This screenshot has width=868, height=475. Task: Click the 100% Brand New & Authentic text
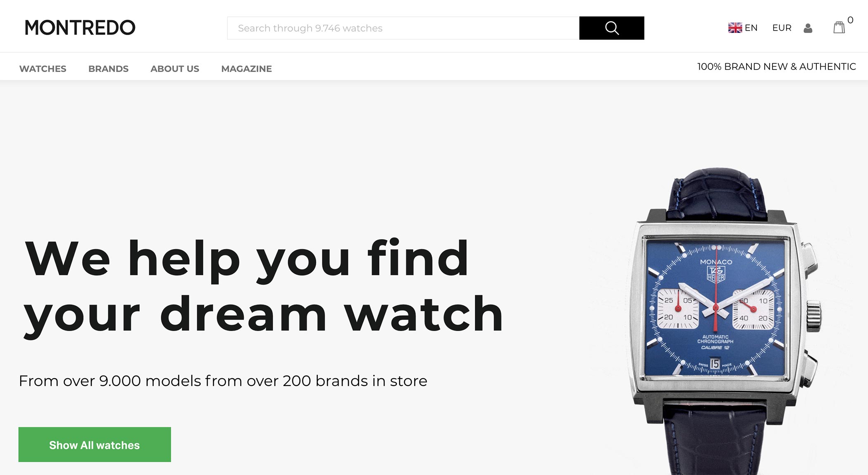coord(777,67)
